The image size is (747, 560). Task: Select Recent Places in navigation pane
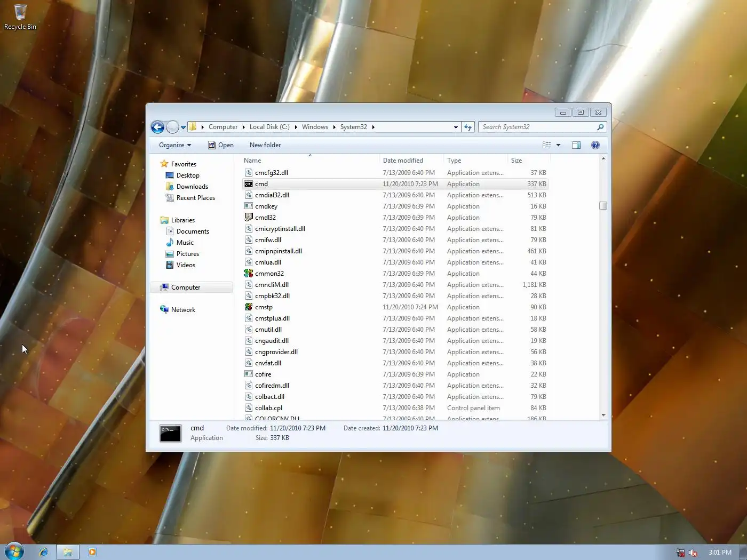[196, 198]
